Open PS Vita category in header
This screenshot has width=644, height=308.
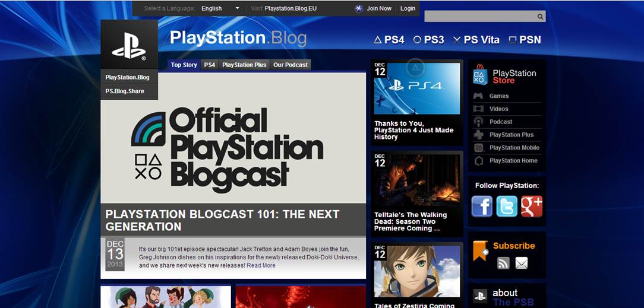476,40
